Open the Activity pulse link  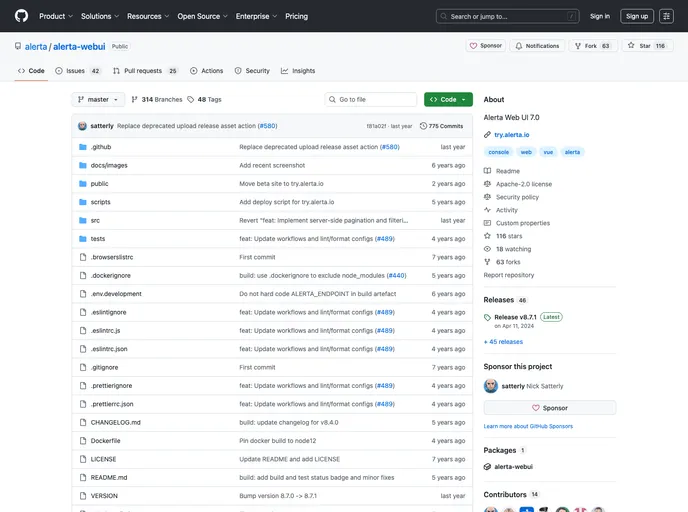[x=501, y=210]
